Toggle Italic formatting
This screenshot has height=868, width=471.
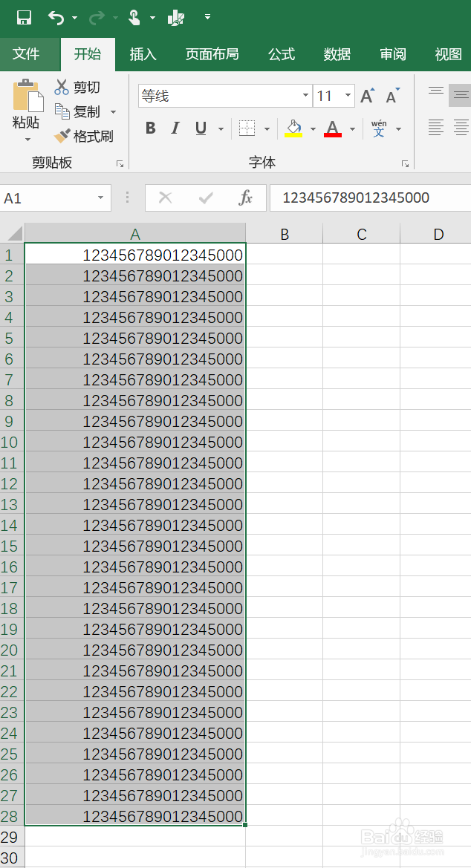click(175, 128)
